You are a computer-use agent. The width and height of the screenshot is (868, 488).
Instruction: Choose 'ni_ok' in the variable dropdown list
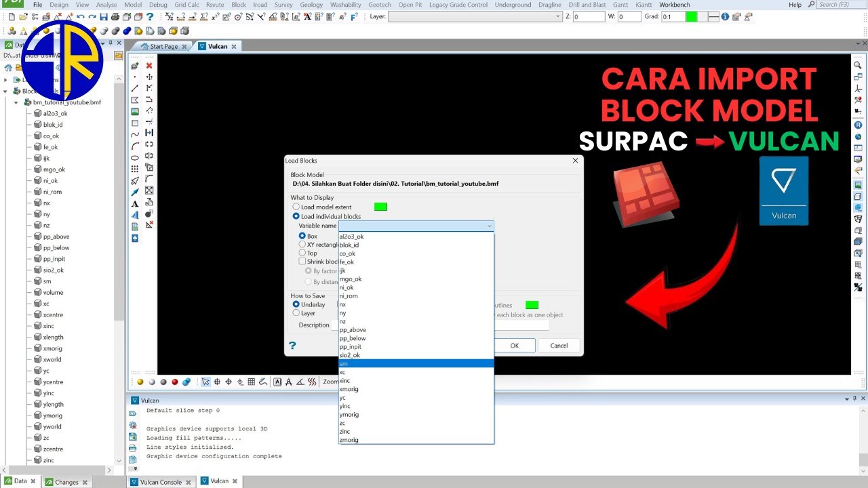[416, 287]
